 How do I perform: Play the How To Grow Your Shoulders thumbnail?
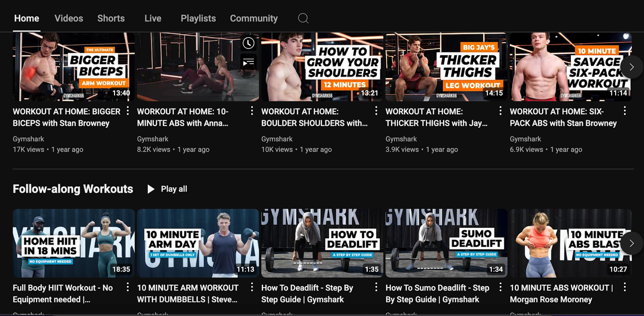322,67
